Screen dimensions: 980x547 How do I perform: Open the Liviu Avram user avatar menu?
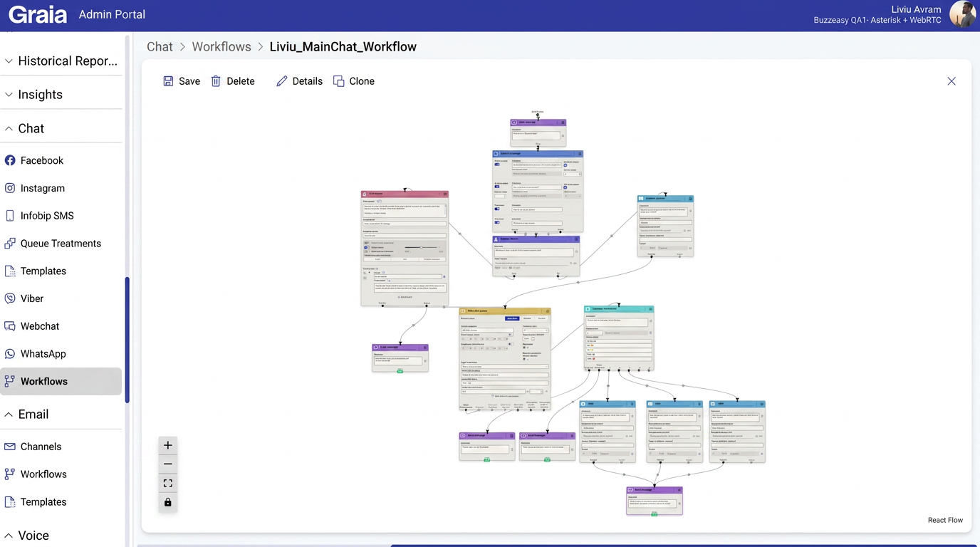[x=963, y=14]
